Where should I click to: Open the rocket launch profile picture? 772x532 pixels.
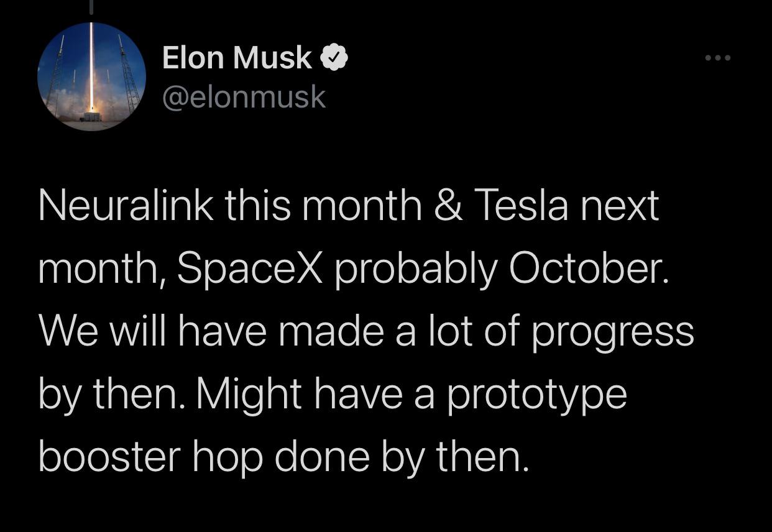92,76
